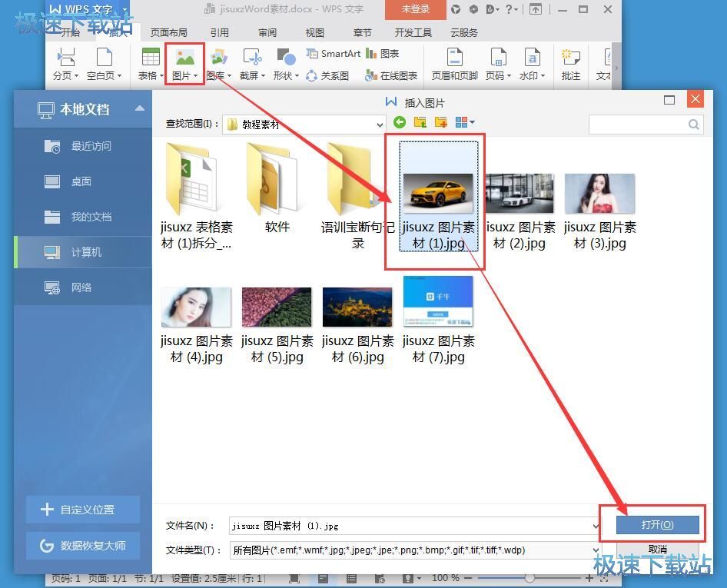Screen dimensions: 727x588
Task: Open the 关系图 relationship diagram tool
Action: coord(327,75)
